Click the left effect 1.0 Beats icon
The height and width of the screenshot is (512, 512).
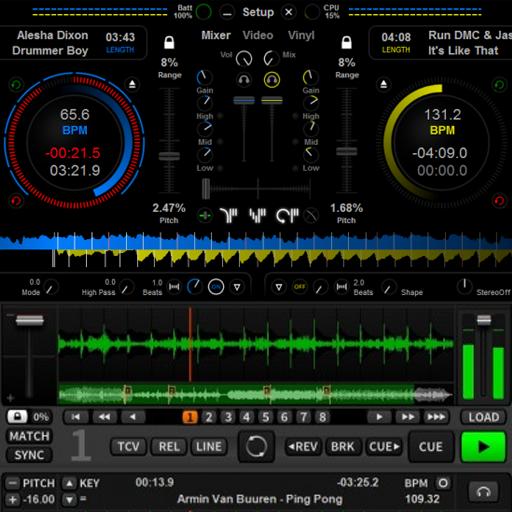[x=174, y=287]
